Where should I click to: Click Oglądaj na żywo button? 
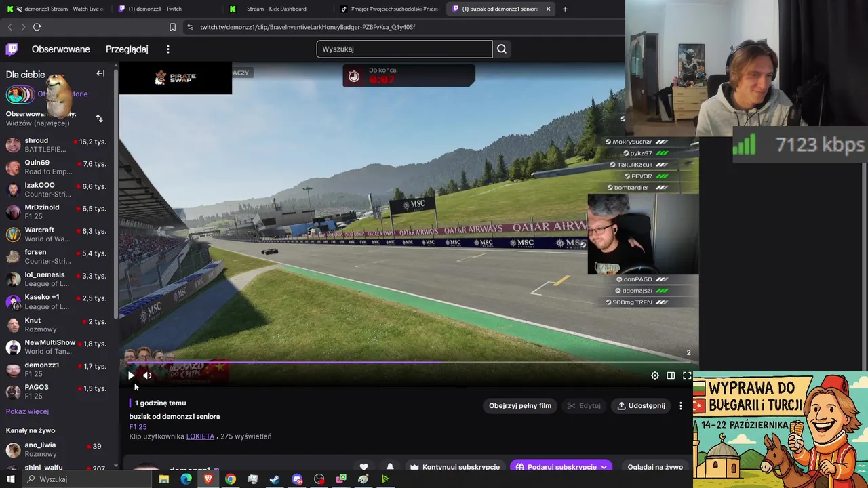click(655, 467)
